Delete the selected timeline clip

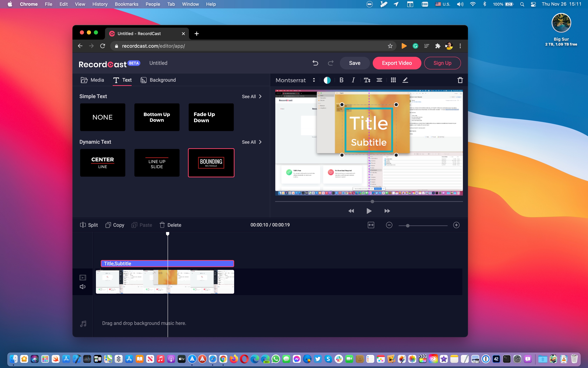coord(171,225)
